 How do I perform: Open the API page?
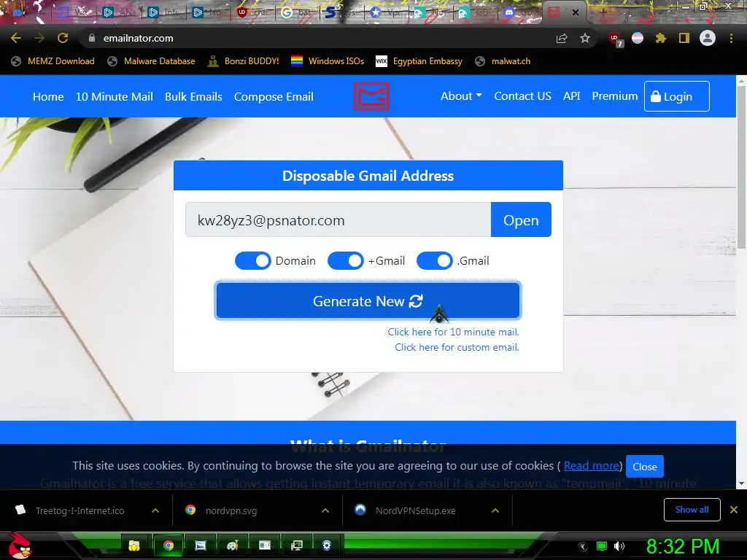click(x=571, y=96)
